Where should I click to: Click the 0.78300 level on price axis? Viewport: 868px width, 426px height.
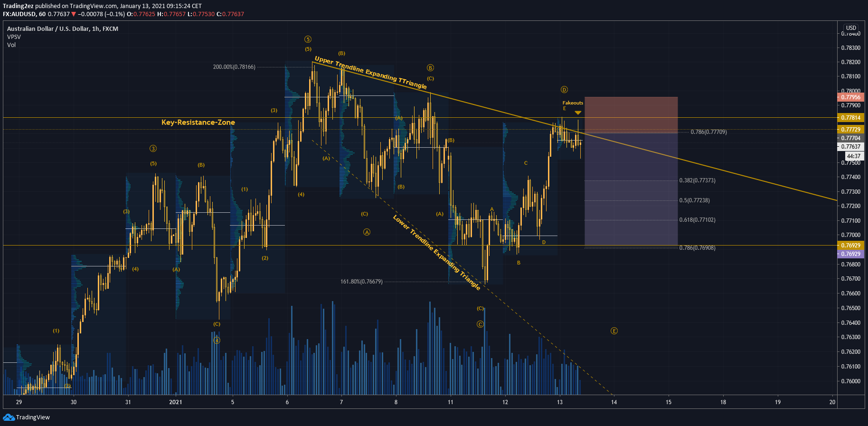pyautogui.click(x=850, y=48)
